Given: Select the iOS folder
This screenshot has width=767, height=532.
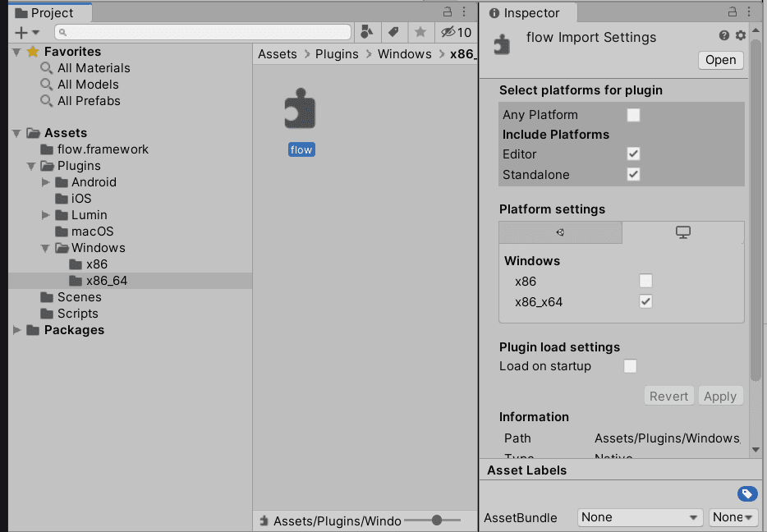Looking at the screenshot, I should pos(81,199).
